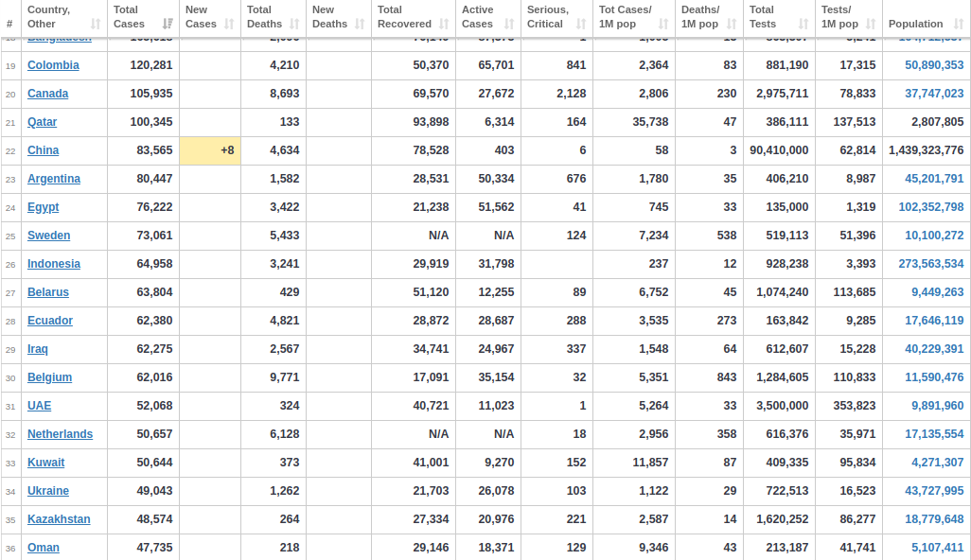
Task: Follow Sweden's population link 10,100,272
Action: click(934, 236)
